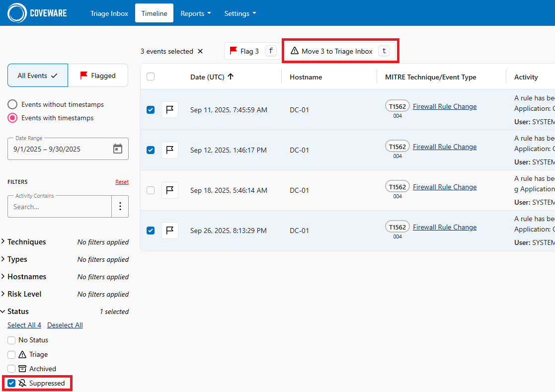The width and height of the screenshot is (555, 392).
Task: Open the Reports dropdown menu
Action: point(195,13)
